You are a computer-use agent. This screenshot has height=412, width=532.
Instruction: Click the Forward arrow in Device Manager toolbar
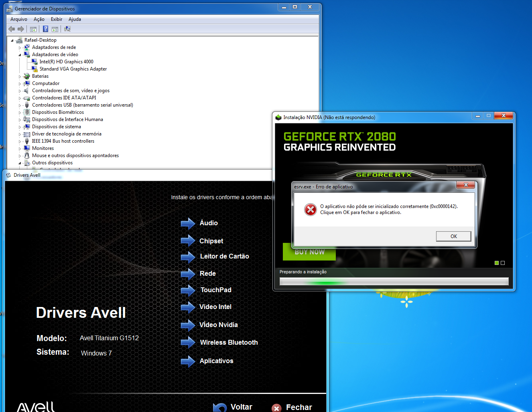click(x=21, y=29)
